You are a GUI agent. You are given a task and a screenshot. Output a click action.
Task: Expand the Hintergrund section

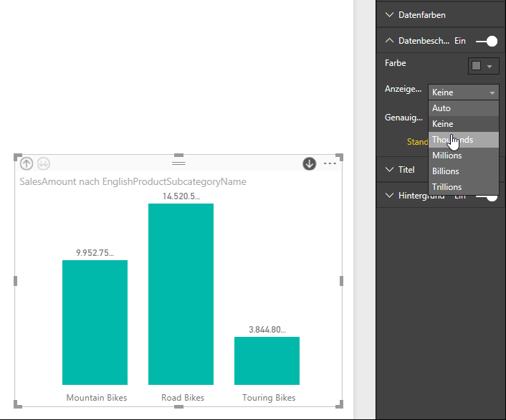coord(389,196)
